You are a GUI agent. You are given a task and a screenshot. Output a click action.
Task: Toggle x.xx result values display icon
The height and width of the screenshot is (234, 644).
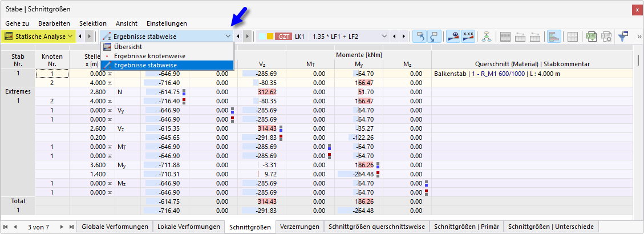pyautogui.click(x=468, y=36)
